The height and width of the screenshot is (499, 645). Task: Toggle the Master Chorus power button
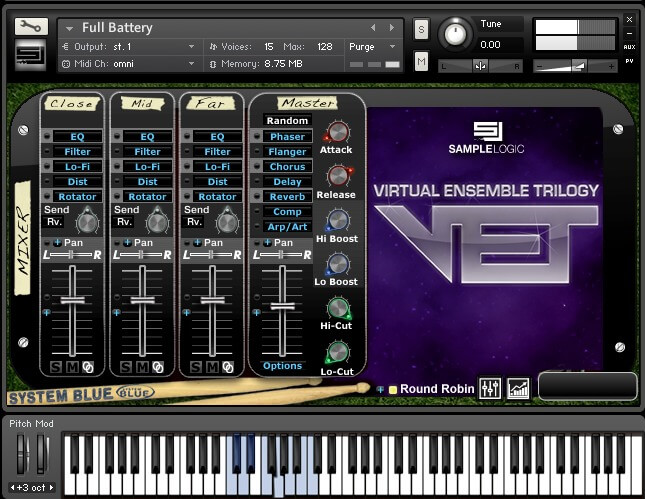click(257, 166)
